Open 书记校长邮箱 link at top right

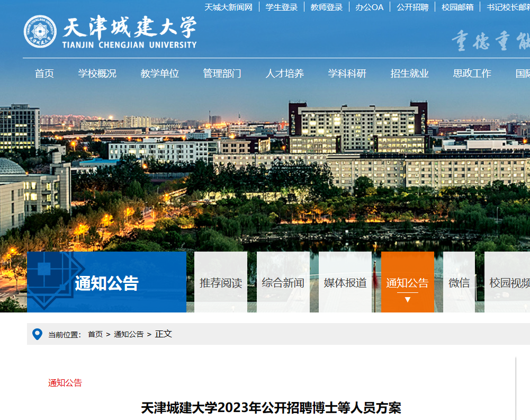point(508,7)
